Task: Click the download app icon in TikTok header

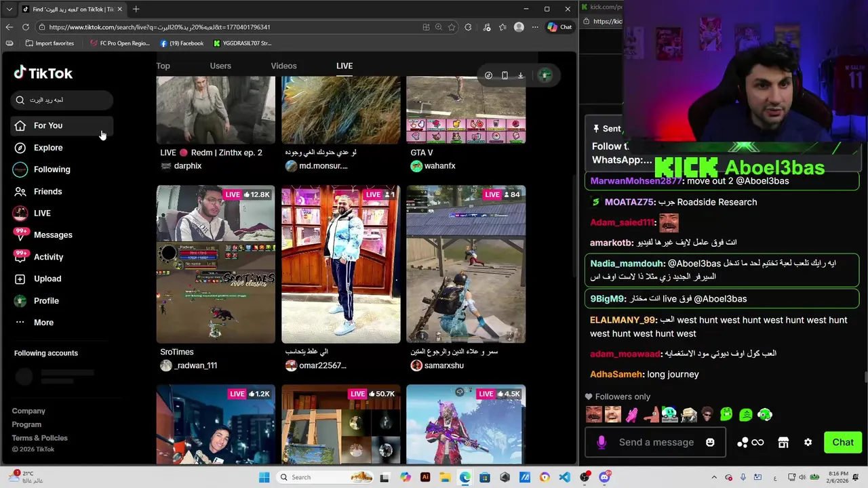Action: click(x=521, y=75)
